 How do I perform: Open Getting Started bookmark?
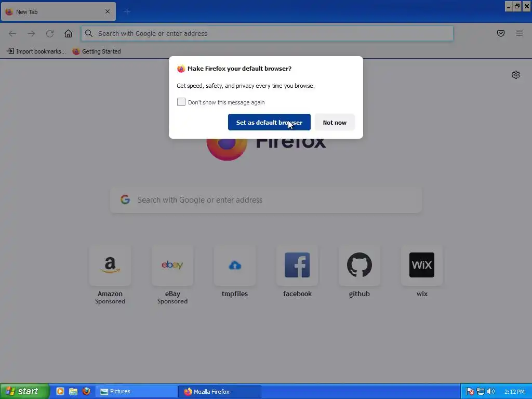[97, 51]
